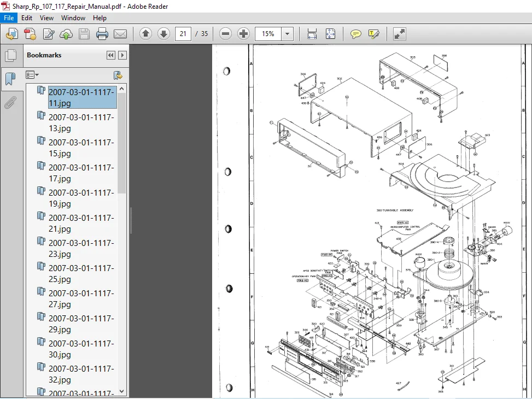Image resolution: width=532 pixels, height=399 pixels.
Task: Zoom in with plus button
Action: pyautogui.click(x=243, y=33)
